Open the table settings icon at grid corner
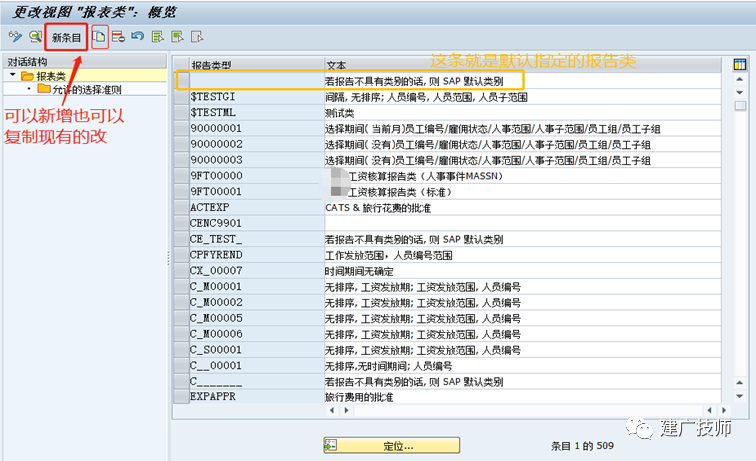The width and height of the screenshot is (756, 461). click(x=740, y=64)
